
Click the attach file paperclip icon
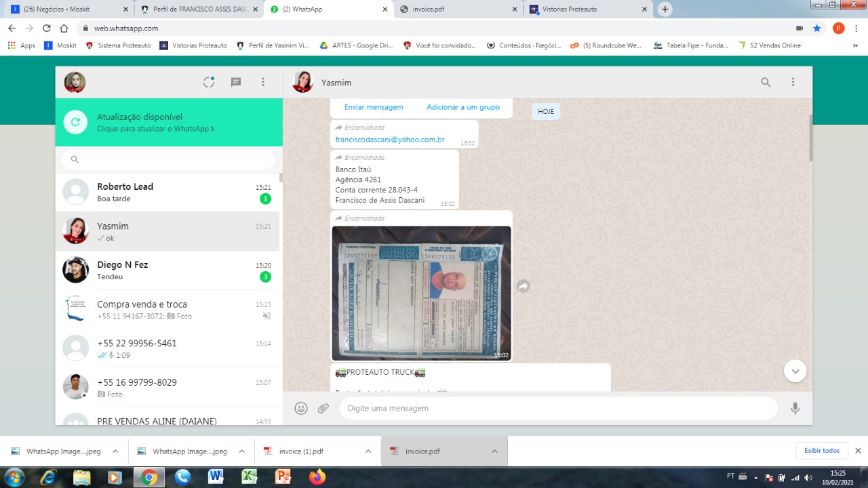tap(323, 408)
